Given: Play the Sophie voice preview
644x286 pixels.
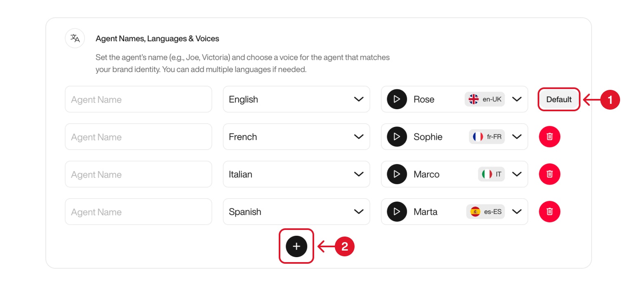Looking at the screenshot, I should (x=396, y=136).
